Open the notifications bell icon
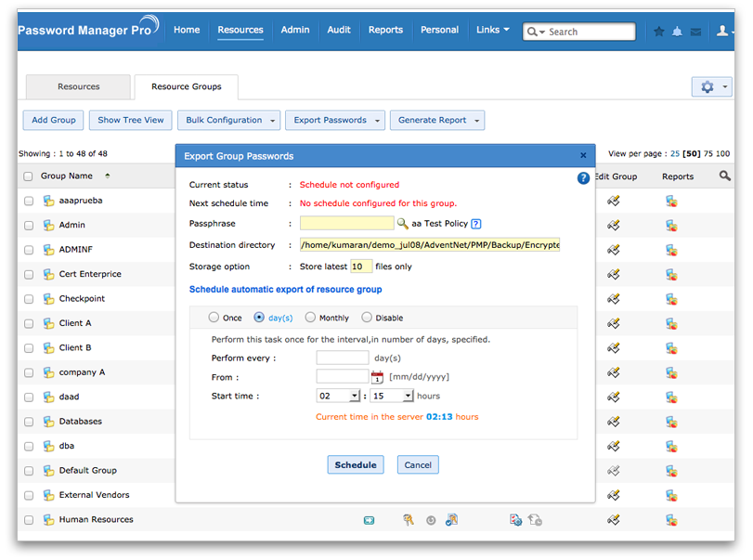 click(677, 32)
